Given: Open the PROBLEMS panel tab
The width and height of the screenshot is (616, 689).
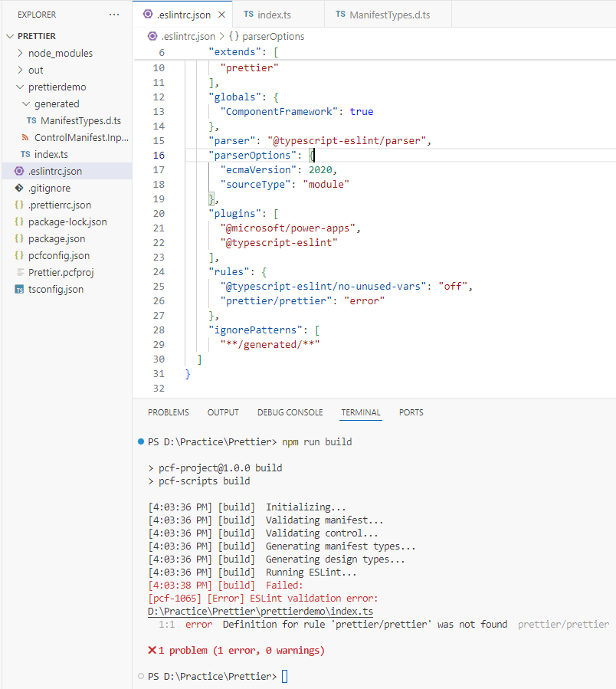Looking at the screenshot, I should [168, 412].
